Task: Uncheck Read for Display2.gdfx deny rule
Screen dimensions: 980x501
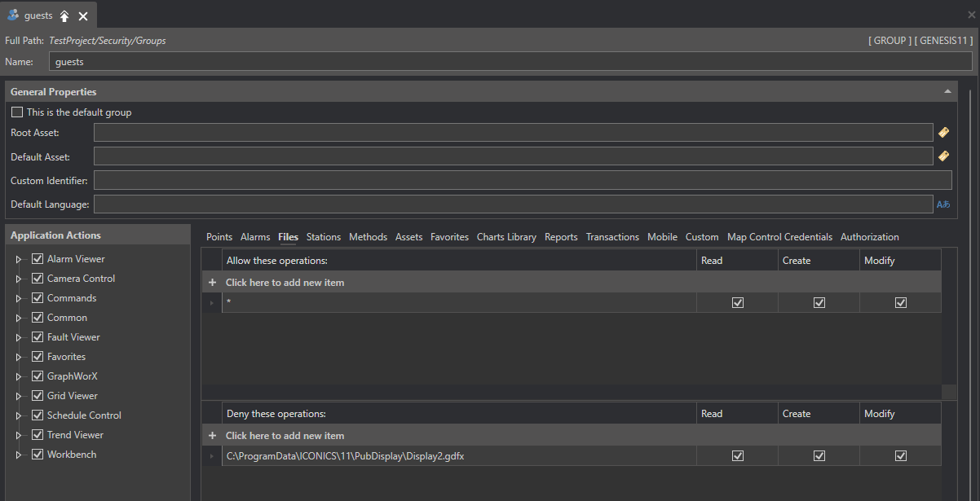Action: 738,456
